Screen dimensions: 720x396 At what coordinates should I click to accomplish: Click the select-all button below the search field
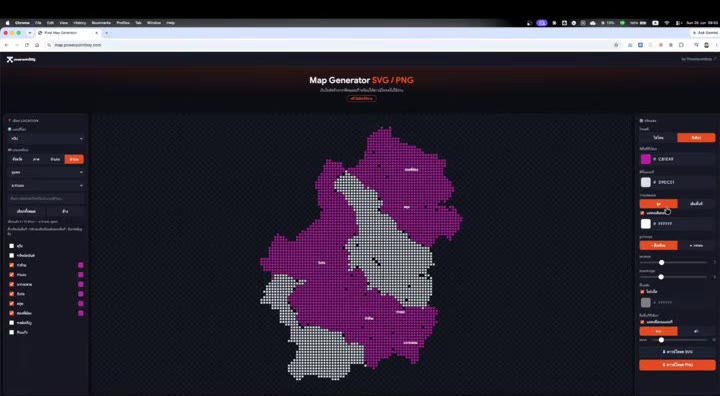tap(26, 211)
